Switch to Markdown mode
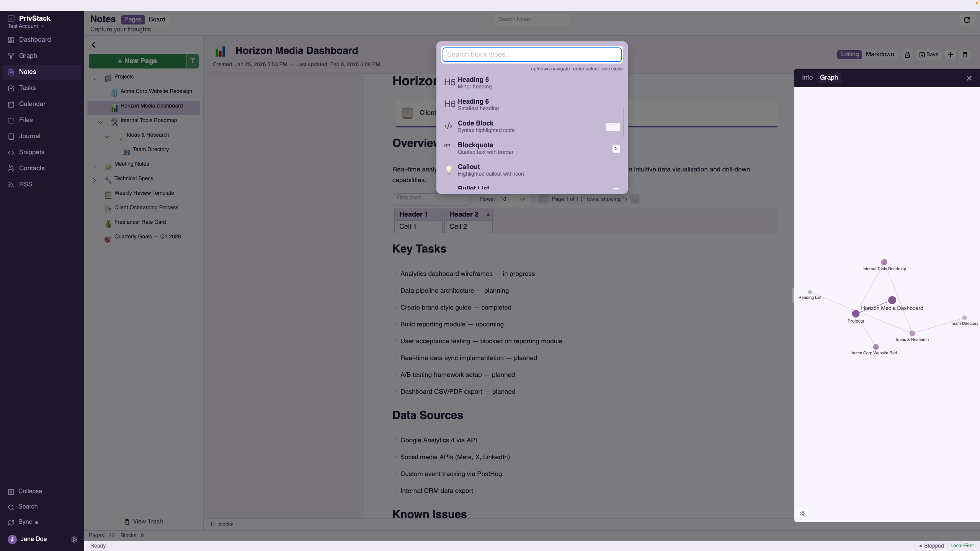This screenshot has width=980, height=551. coord(879,54)
